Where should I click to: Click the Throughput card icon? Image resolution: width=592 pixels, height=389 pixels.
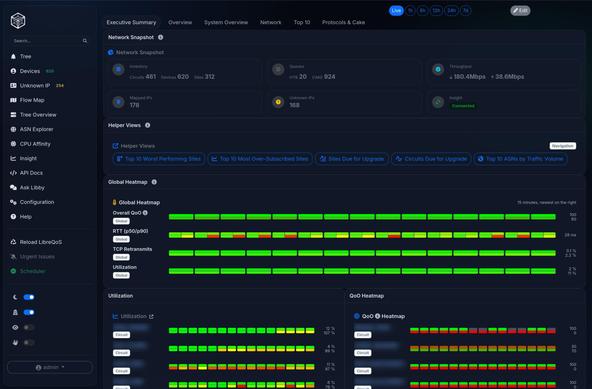[438, 69]
